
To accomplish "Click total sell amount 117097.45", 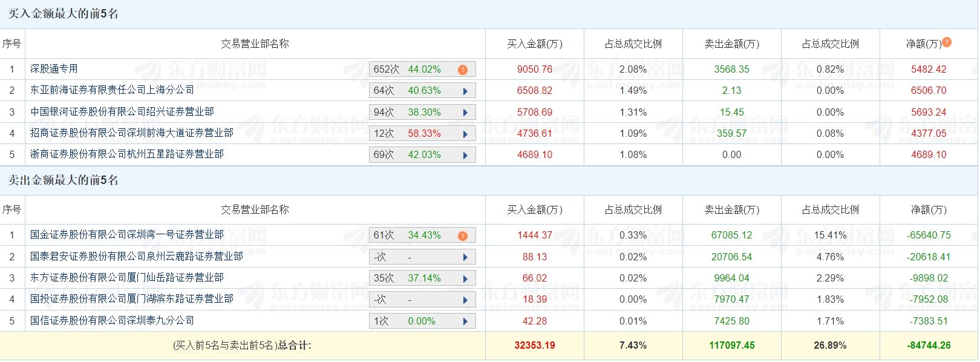I will 732,345.
